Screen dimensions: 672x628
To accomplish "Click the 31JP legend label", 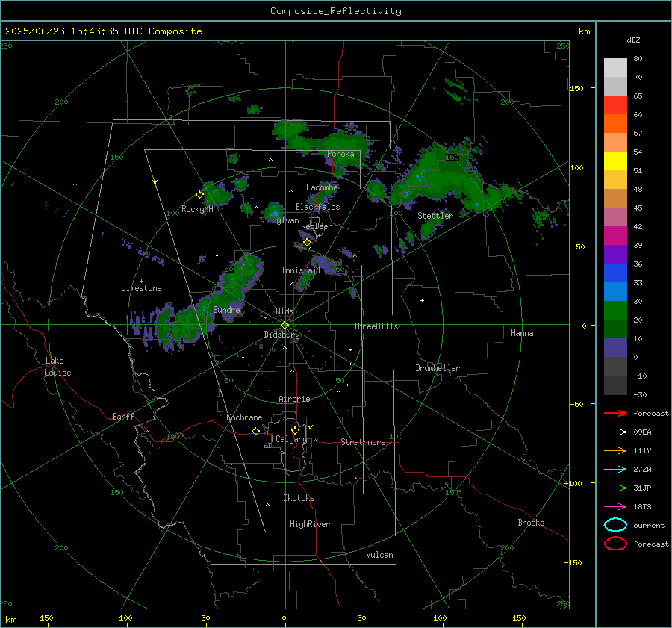I will pos(642,488).
